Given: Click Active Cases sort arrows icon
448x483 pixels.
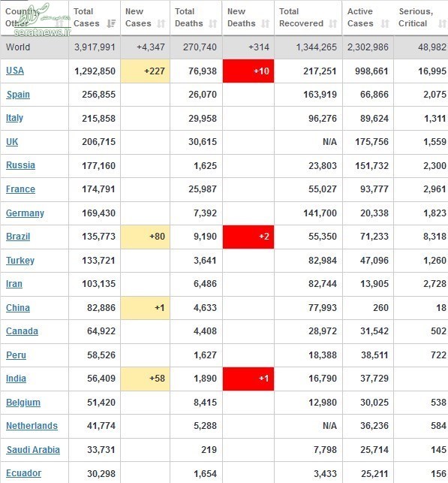Looking at the screenshot, I should [385, 23].
